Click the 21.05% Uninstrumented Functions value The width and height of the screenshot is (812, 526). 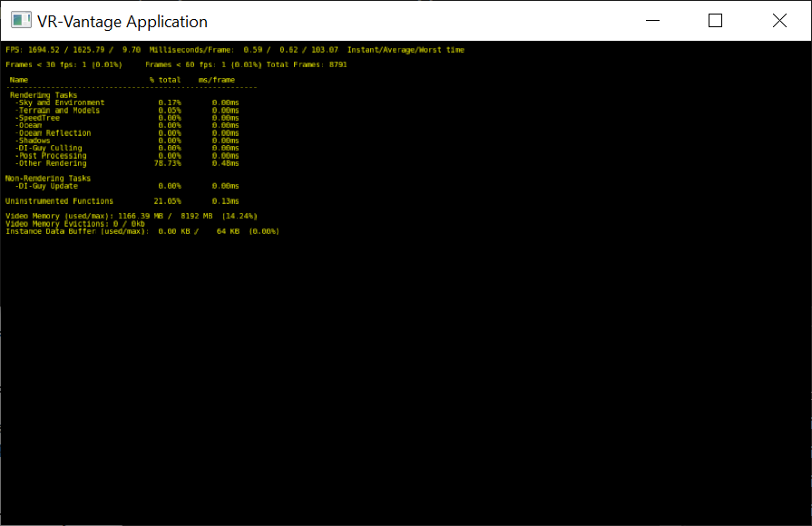click(168, 201)
